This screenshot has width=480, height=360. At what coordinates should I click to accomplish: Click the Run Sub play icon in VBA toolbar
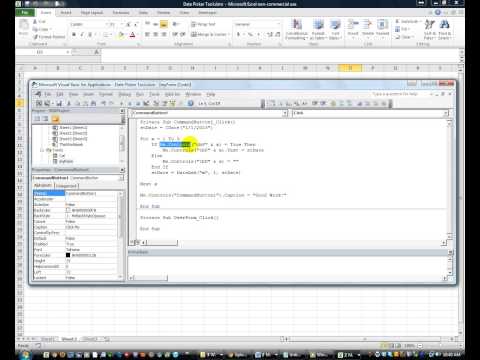pos(121,103)
